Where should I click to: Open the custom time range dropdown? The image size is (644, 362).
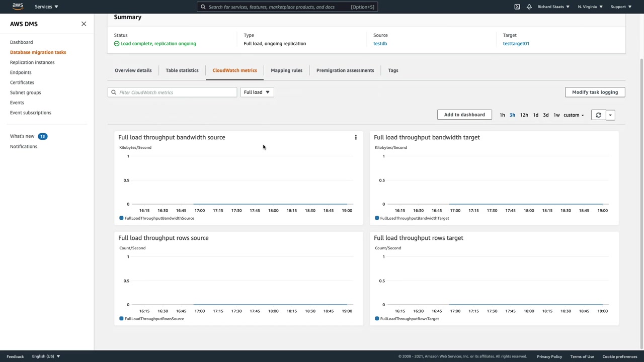click(x=573, y=115)
